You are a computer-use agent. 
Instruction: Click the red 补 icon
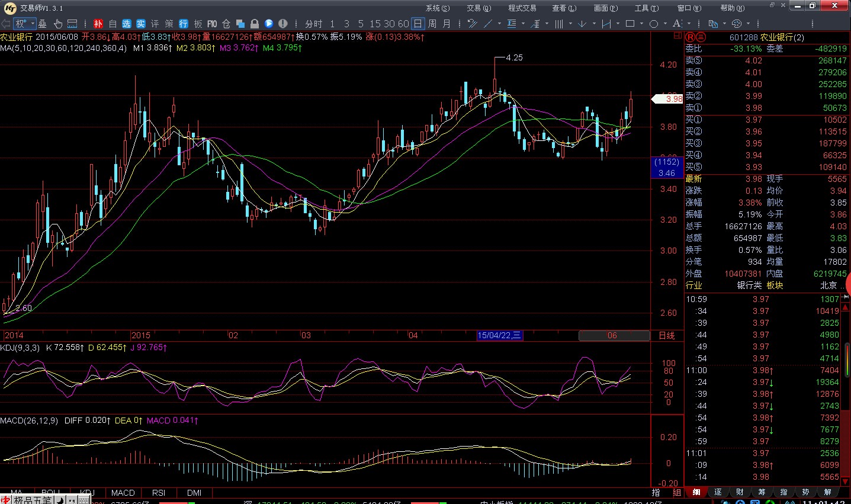[x=98, y=24]
